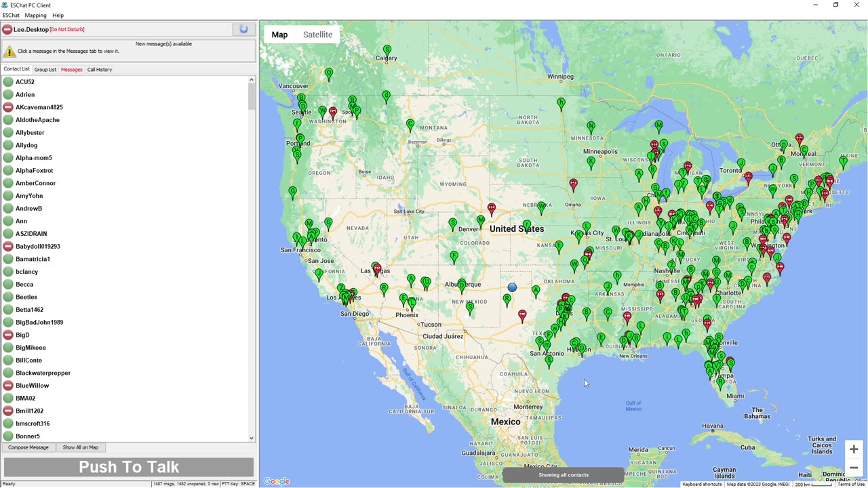Screen dimensions: 868x488
Task: Click the red status icon for Bmill1202
Action: [x=8, y=411]
